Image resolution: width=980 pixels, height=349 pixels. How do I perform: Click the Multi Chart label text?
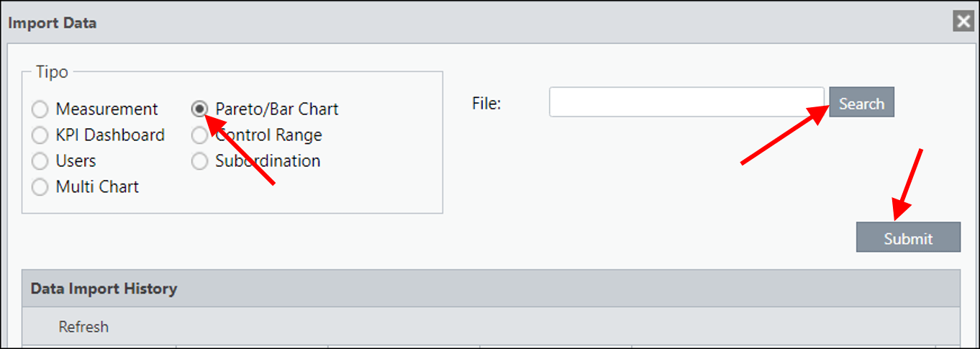(x=97, y=187)
